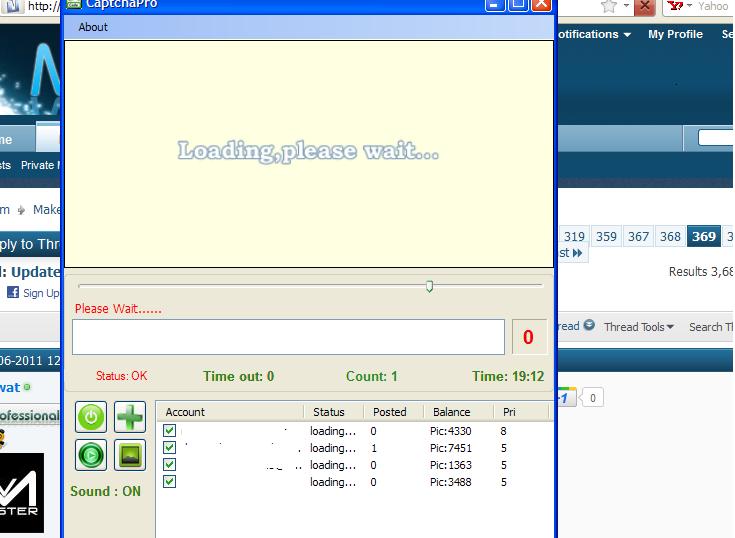This screenshot has height=538, width=735.
Task: Click the captcha loading image area
Action: pyautogui.click(x=309, y=154)
